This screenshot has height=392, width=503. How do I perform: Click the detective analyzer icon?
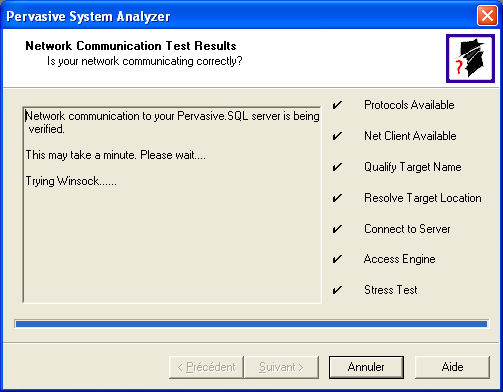click(470, 58)
